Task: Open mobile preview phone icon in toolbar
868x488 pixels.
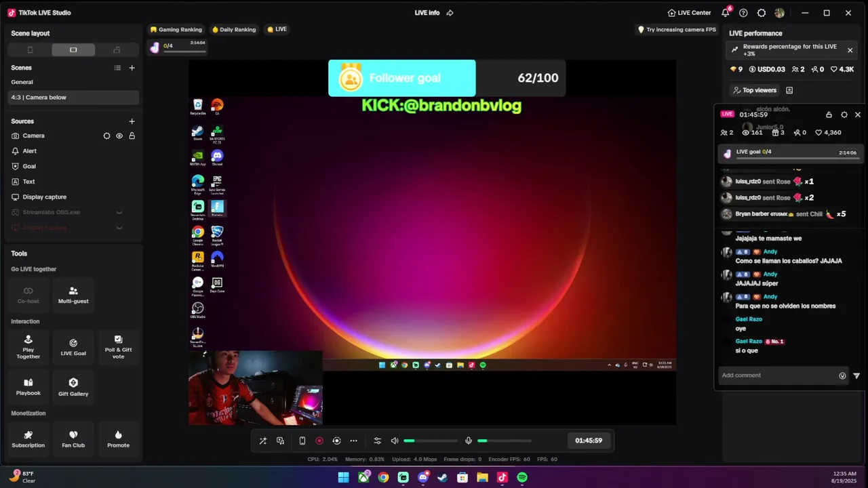Action: point(302,441)
